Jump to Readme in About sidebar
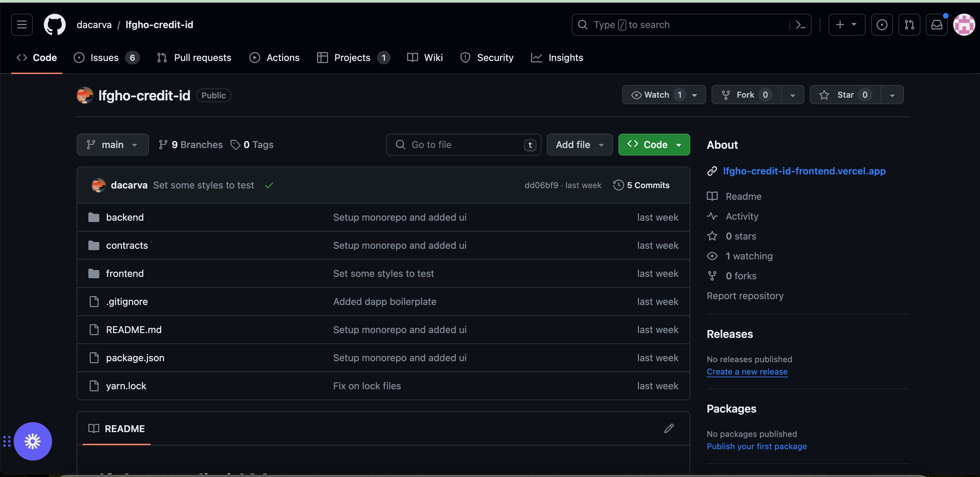Viewport: 980px width, 477px height. (x=734, y=196)
